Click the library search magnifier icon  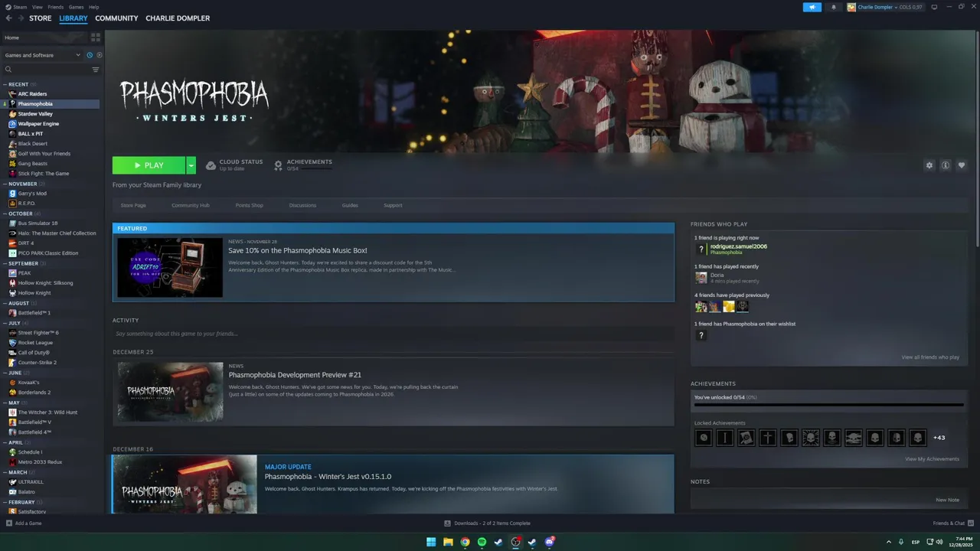pyautogui.click(x=8, y=70)
